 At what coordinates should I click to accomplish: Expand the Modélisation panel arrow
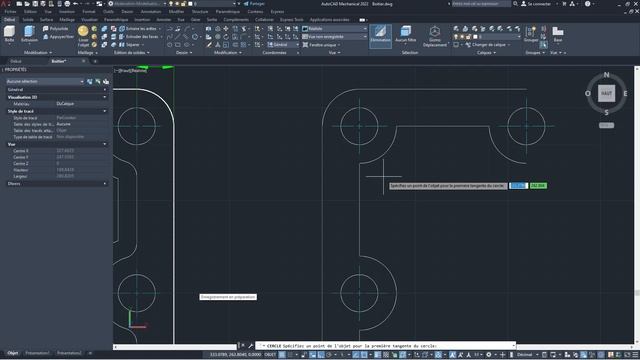click(x=51, y=53)
